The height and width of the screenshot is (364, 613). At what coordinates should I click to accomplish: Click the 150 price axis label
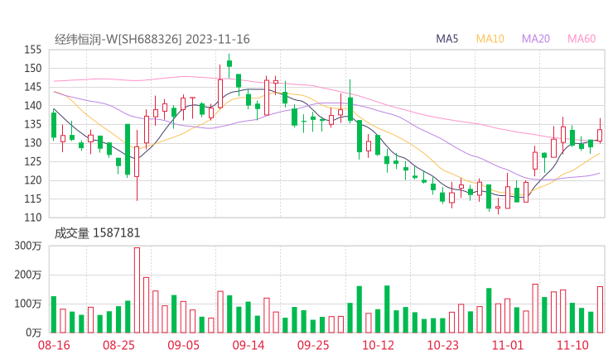tap(33, 69)
